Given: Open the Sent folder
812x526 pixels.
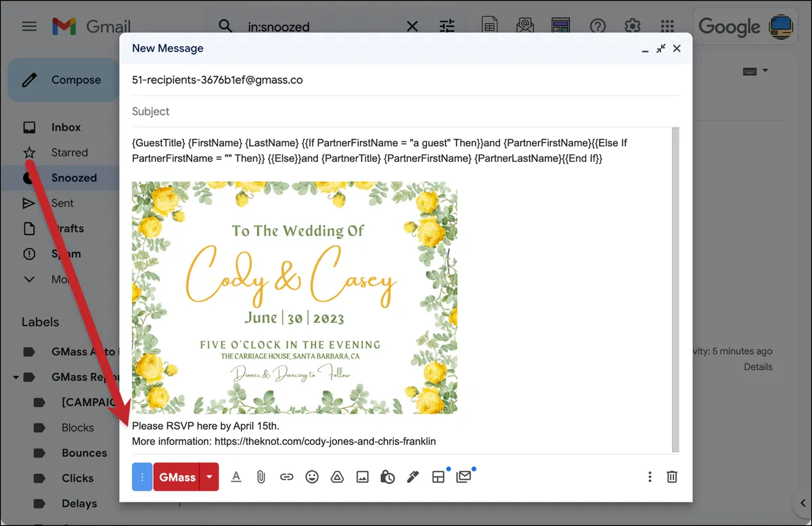Looking at the screenshot, I should [x=62, y=203].
